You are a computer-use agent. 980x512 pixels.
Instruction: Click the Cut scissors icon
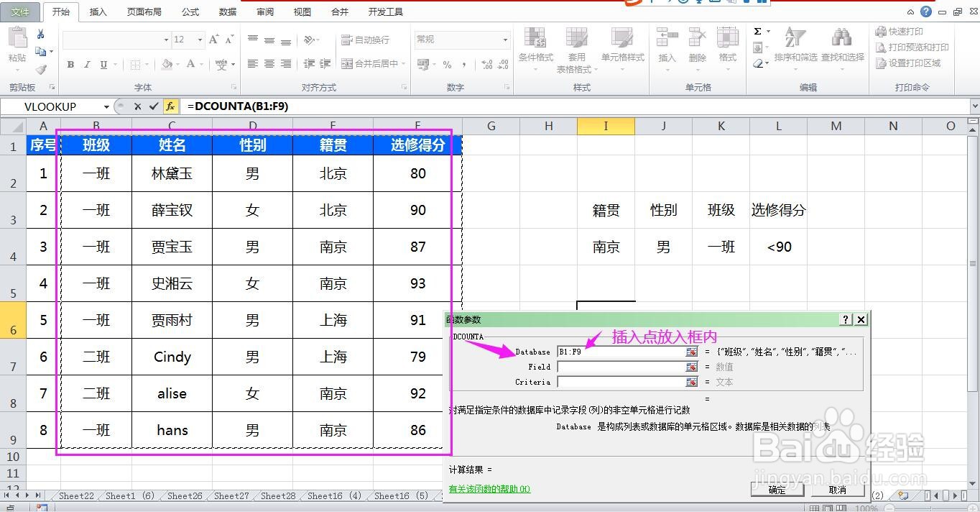[x=41, y=34]
